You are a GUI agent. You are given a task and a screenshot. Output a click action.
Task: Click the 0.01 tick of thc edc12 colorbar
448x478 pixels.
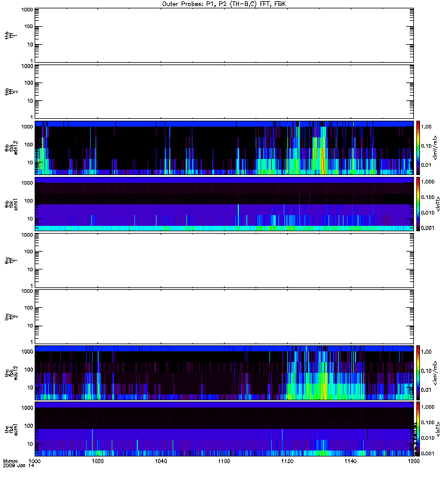point(426,390)
